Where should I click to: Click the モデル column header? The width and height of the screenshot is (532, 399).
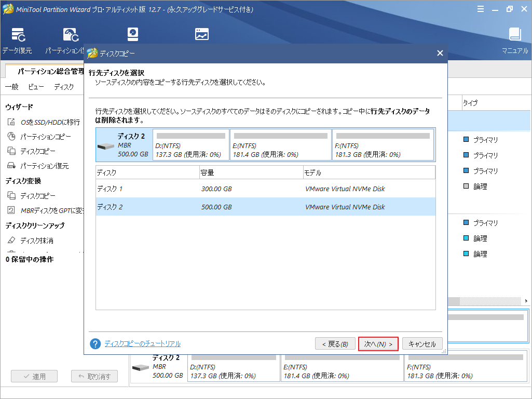(x=369, y=172)
